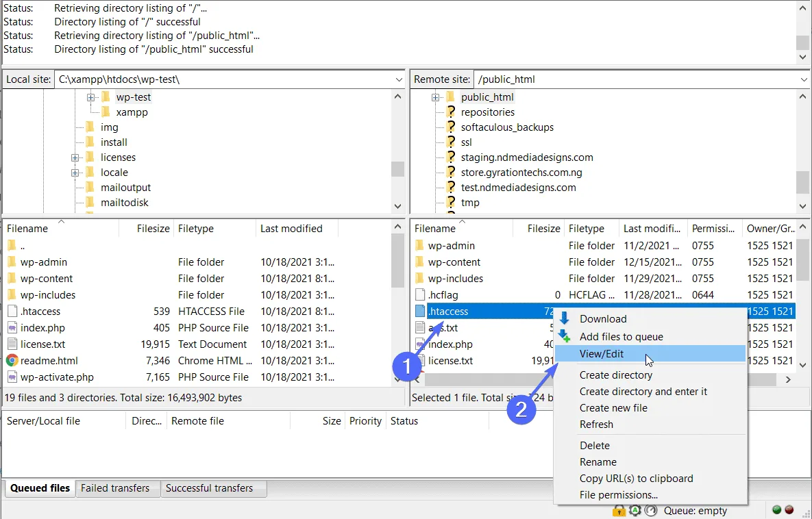The width and height of the screenshot is (812, 519).
Task: Click the remote folder tree vertical scrollbar thumb
Action: click(x=802, y=181)
